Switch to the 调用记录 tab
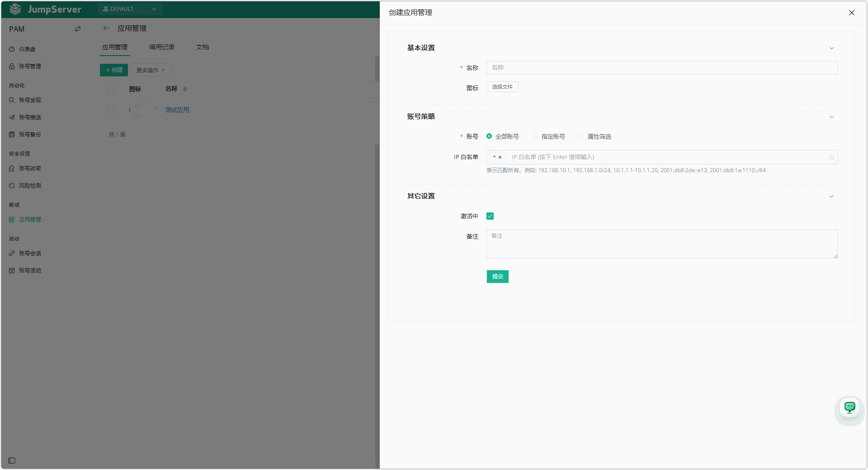Screen dimensions: 868x470 coord(162,47)
